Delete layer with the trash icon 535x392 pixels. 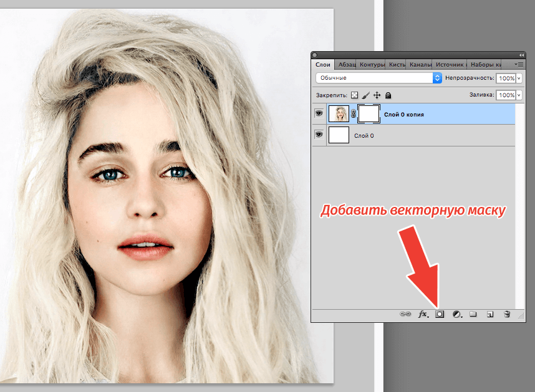(x=507, y=315)
